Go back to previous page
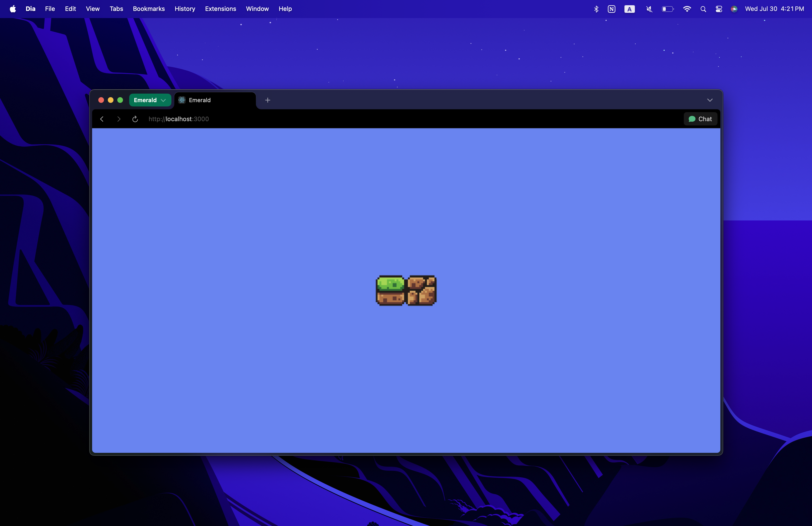Screen dimensions: 812x526 click(x=102, y=119)
